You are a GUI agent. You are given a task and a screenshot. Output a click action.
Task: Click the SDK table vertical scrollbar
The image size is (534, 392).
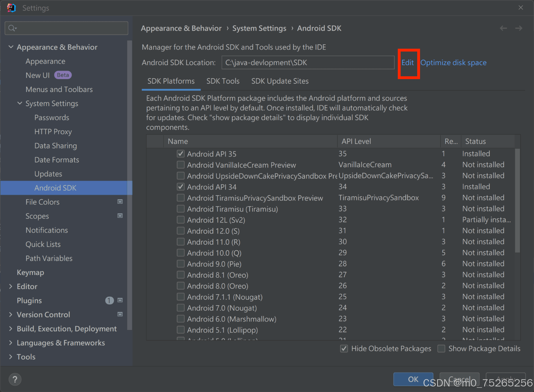pos(517,201)
